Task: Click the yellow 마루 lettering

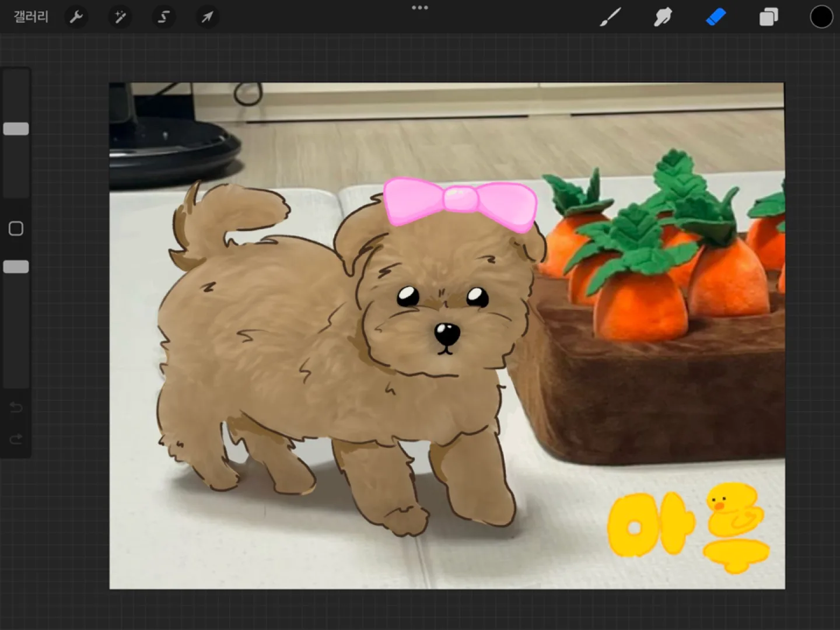Action: point(688,527)
